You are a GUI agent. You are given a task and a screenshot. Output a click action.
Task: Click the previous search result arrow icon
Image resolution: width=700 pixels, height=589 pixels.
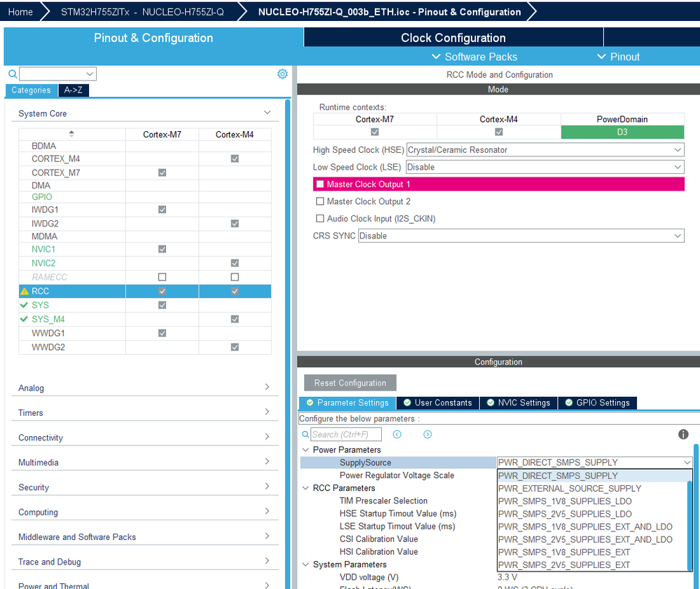tap(397, 434)
